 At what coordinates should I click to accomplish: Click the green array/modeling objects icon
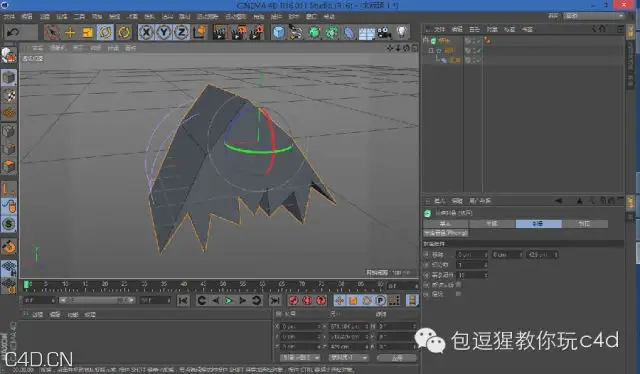[331, 32]
